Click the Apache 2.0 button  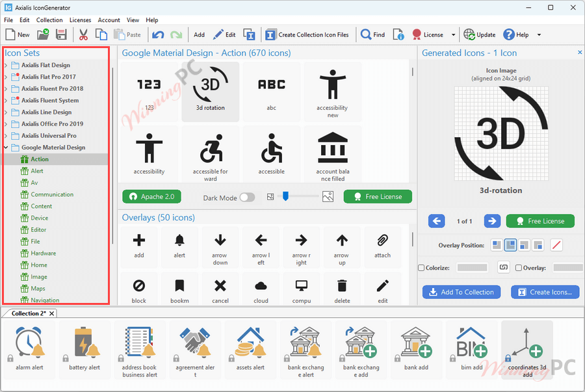tap(152, 196)
